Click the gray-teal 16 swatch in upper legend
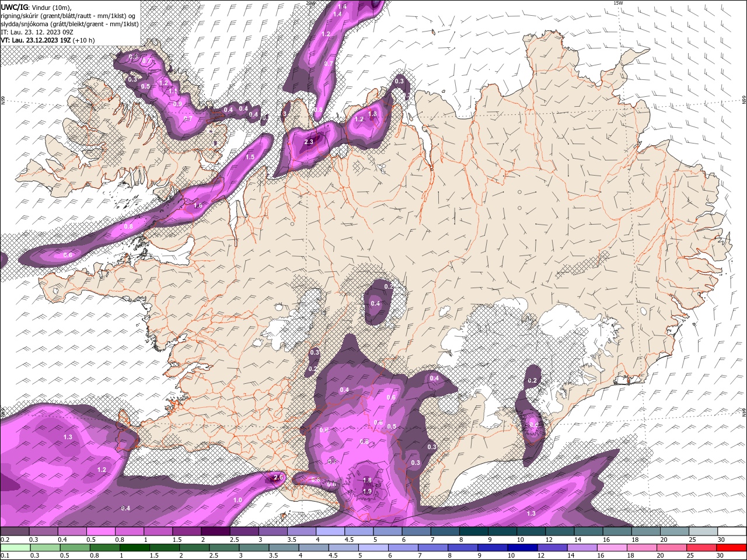 (617, 531)
